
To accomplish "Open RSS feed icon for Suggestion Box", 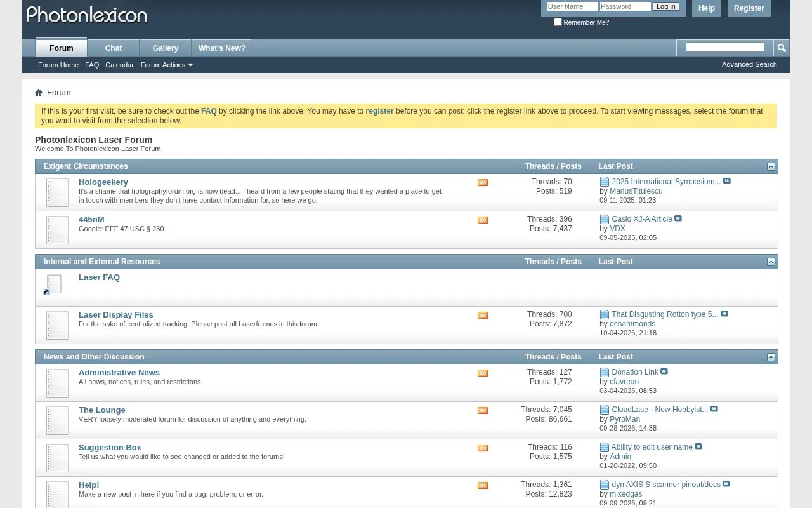I will [x=483, y=448].
